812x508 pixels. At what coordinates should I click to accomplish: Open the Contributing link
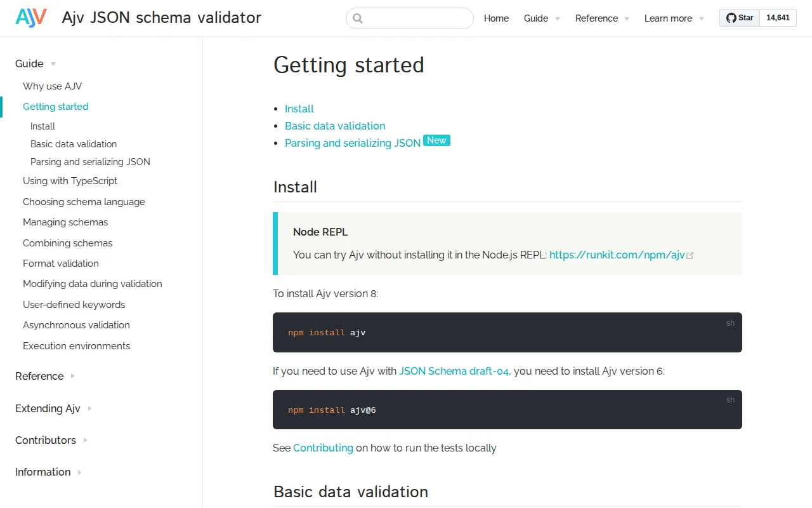[323, 448]
